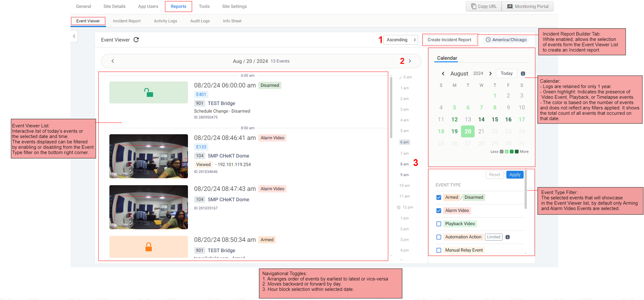
Task: Click the E401 event tag
Action: pyautogui.click(x=201, y=95)
